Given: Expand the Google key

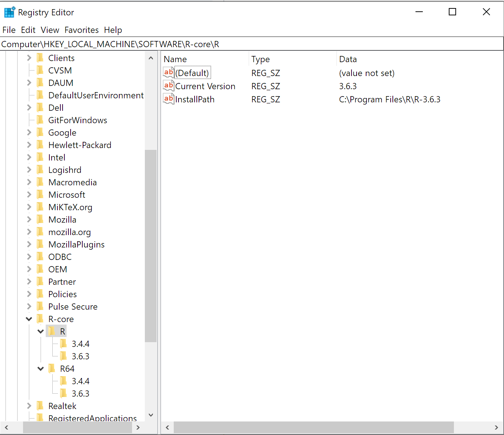Looking at the screenshot, I should [29, 132].
